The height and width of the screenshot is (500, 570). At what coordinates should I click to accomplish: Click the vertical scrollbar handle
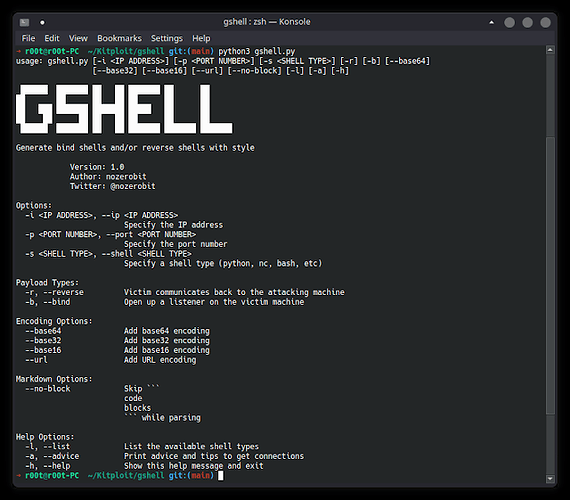[x=550, y=275]
